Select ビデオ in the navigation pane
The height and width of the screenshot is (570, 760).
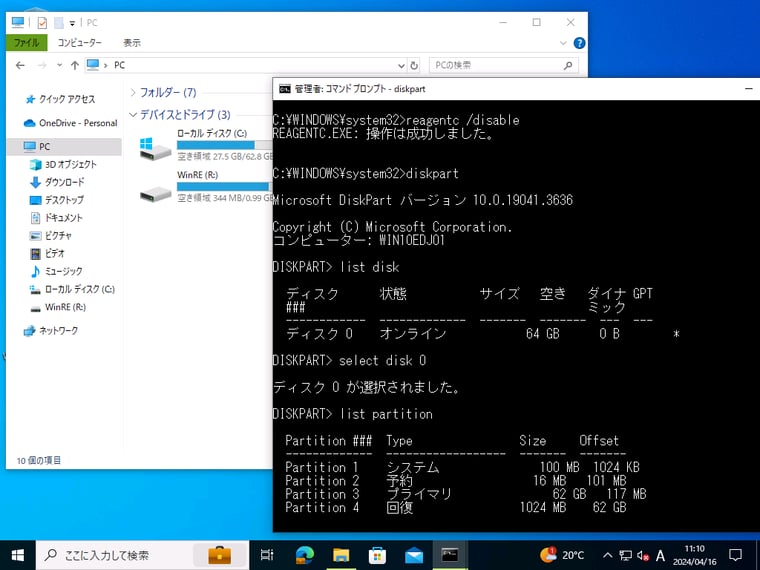[x=47, y=253]
